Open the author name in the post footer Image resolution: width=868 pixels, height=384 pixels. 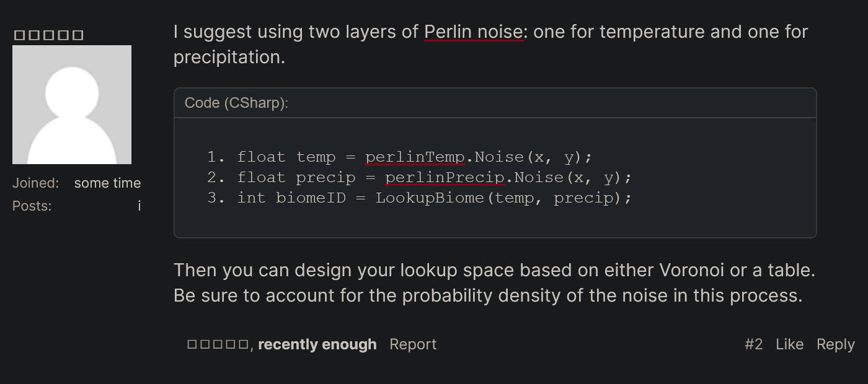point(218,344)
